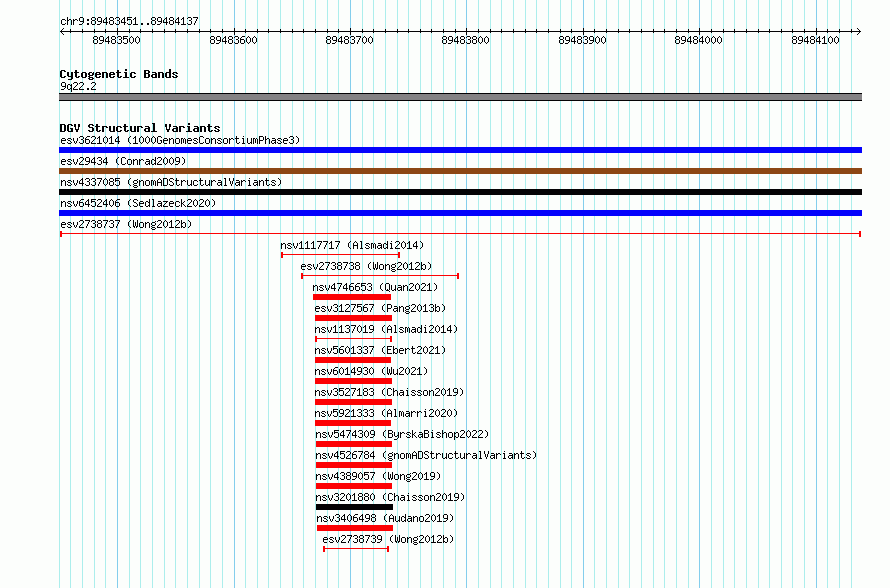Open nsv4526784 gnomADStructuralVariants label
This screenshot has height=588, width=890.
[x=426, y=455]
